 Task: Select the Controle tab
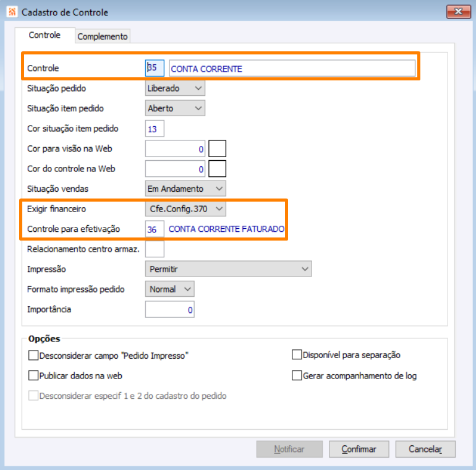(x=45, y=35)
